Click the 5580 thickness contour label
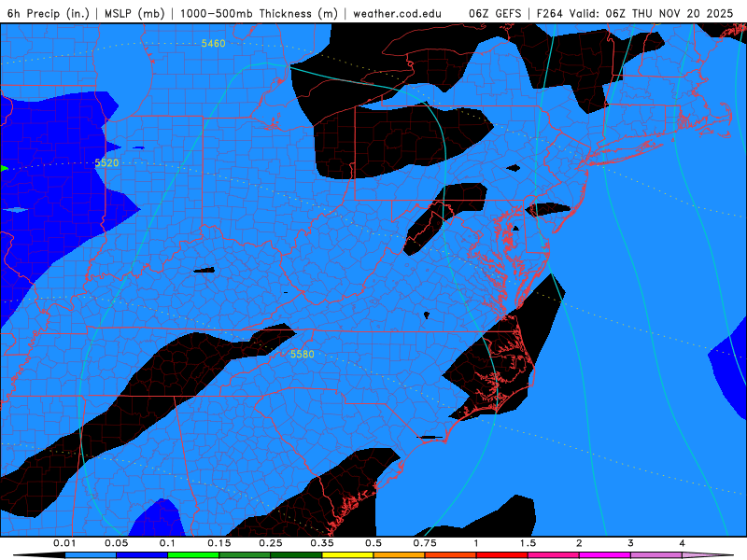 [302, 354]
